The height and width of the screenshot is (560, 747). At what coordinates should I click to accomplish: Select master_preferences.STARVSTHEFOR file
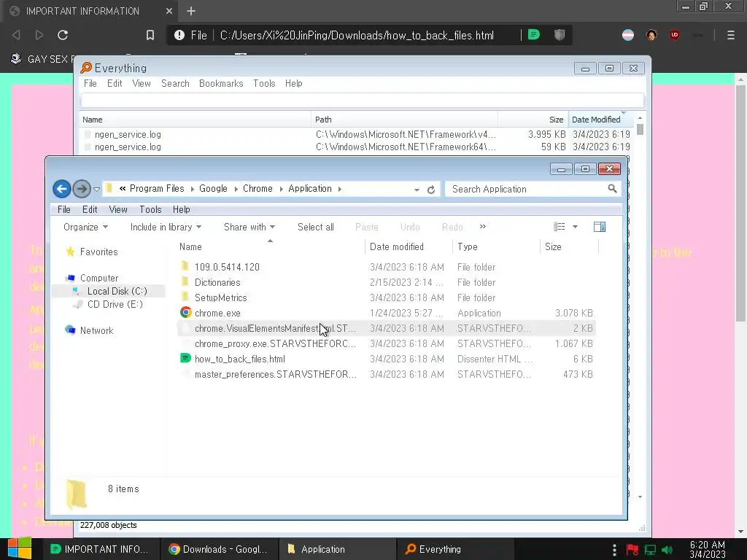[x=275, y=374]
